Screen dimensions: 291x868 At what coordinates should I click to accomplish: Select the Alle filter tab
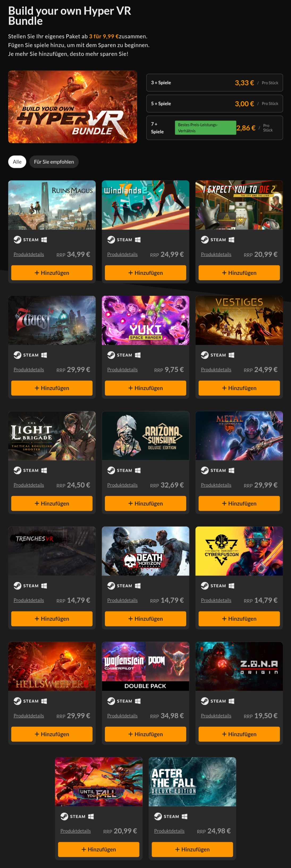[x=17, y=162]
